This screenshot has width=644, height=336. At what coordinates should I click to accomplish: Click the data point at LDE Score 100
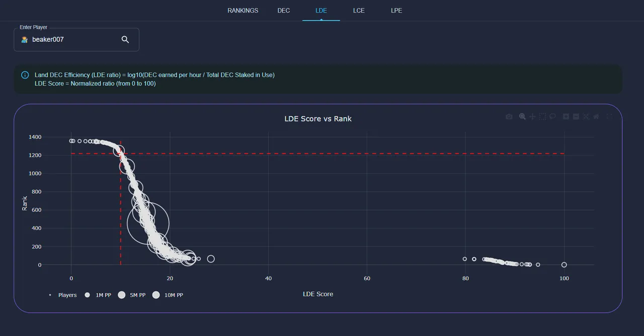[x=564, y=264]
